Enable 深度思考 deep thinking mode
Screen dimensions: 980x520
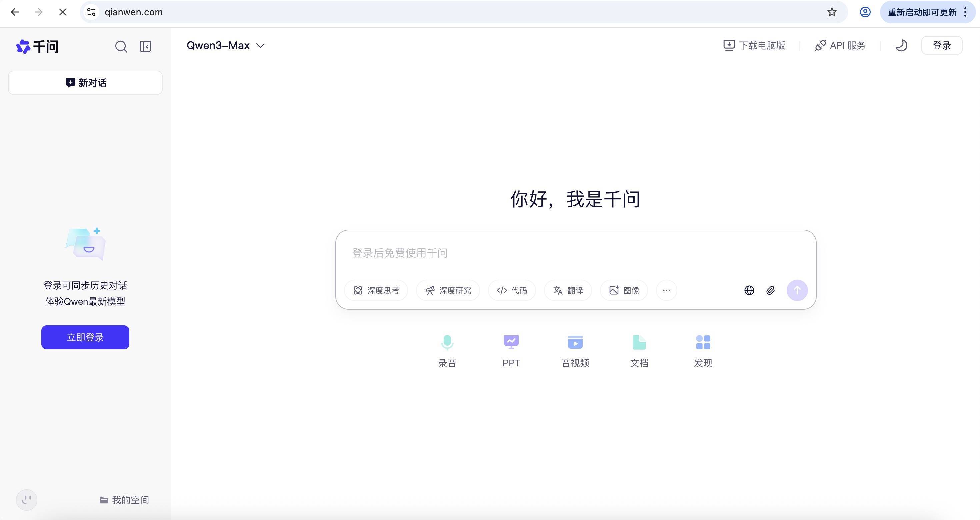[376, 290]
